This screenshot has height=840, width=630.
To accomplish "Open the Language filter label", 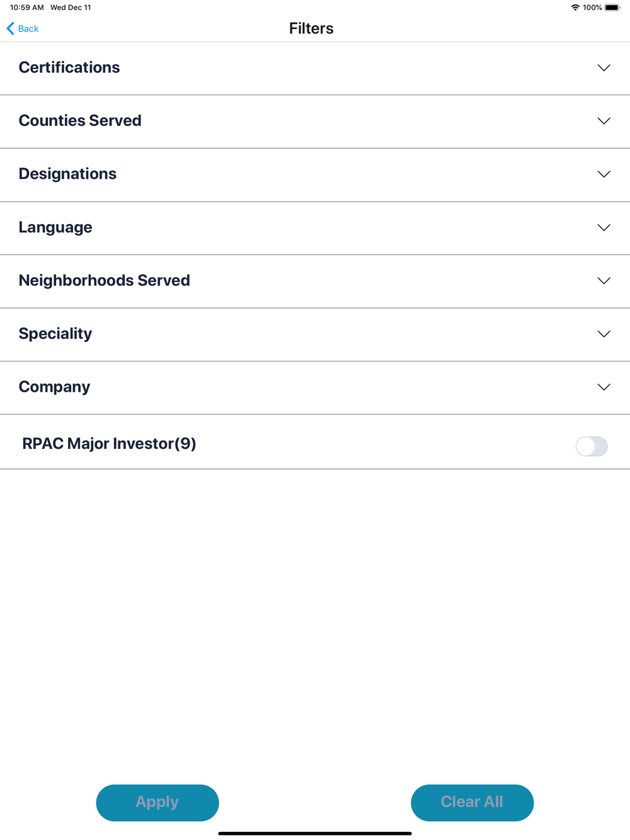I will coord(55,227).
